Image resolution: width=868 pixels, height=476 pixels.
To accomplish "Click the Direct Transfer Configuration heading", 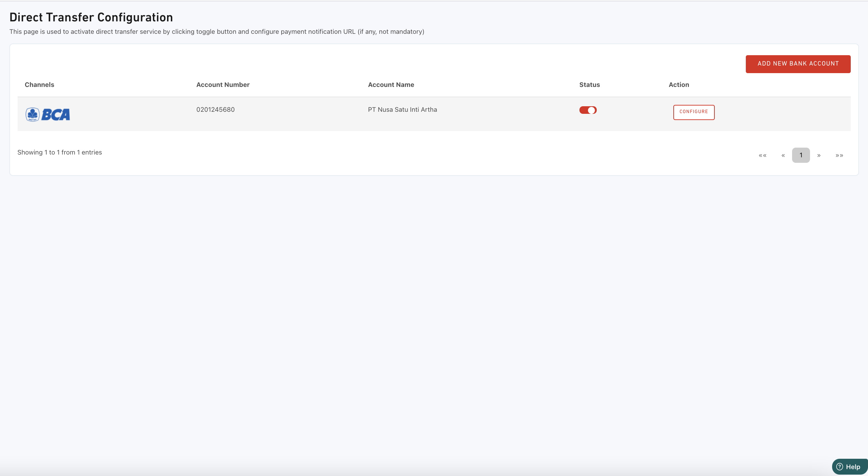I will click(91, 18).
